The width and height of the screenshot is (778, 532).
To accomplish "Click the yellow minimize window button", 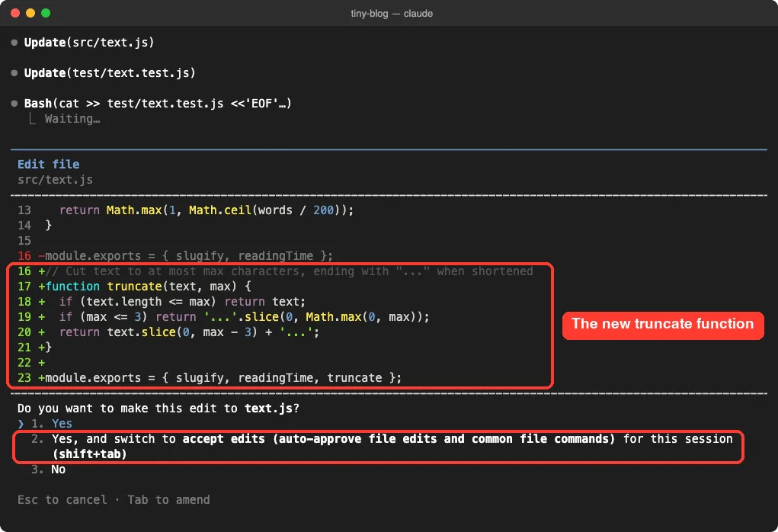I will pos(30,13).
